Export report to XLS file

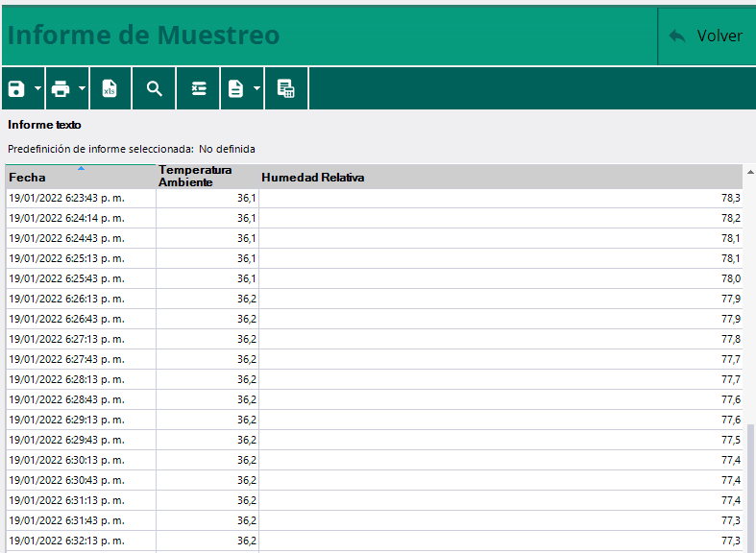tap(110, 89)
